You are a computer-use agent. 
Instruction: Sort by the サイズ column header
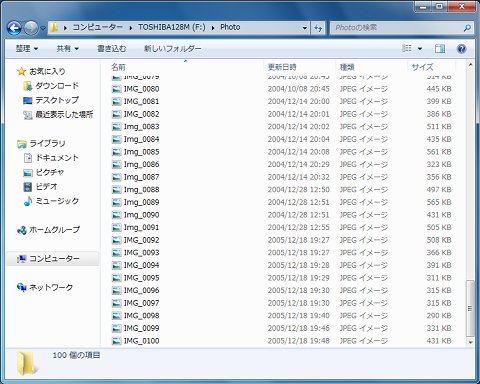[431, 67]
